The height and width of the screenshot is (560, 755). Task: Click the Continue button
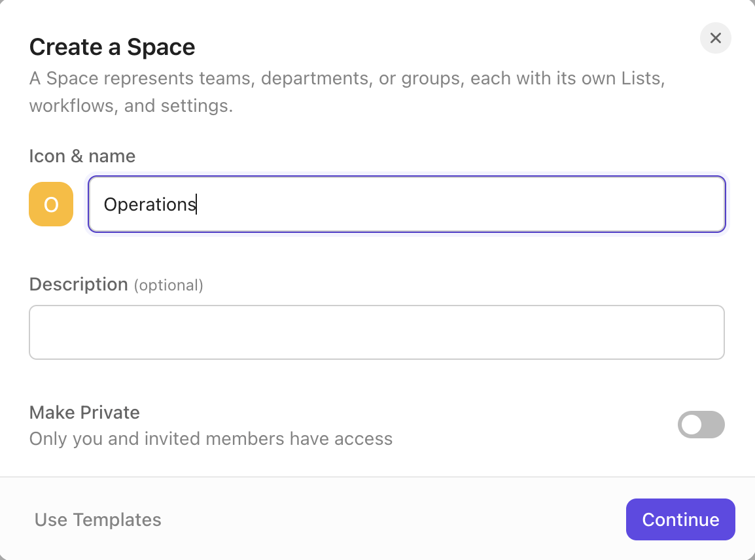click(680, 519)
